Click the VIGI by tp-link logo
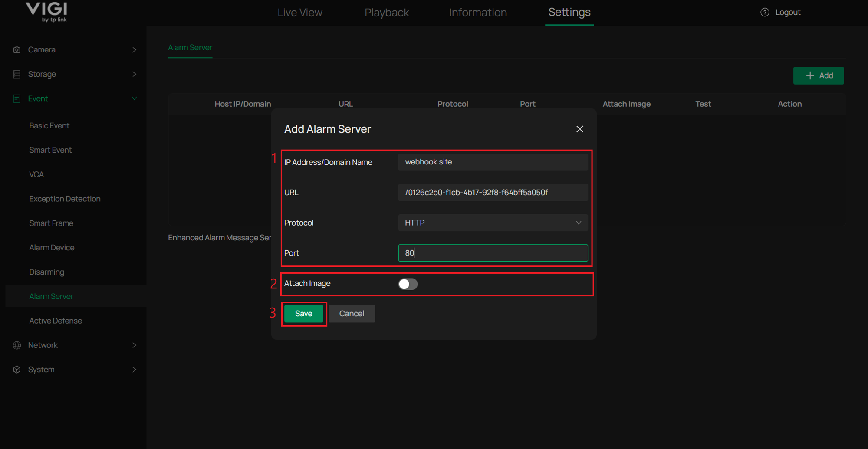 coord(46,12)
